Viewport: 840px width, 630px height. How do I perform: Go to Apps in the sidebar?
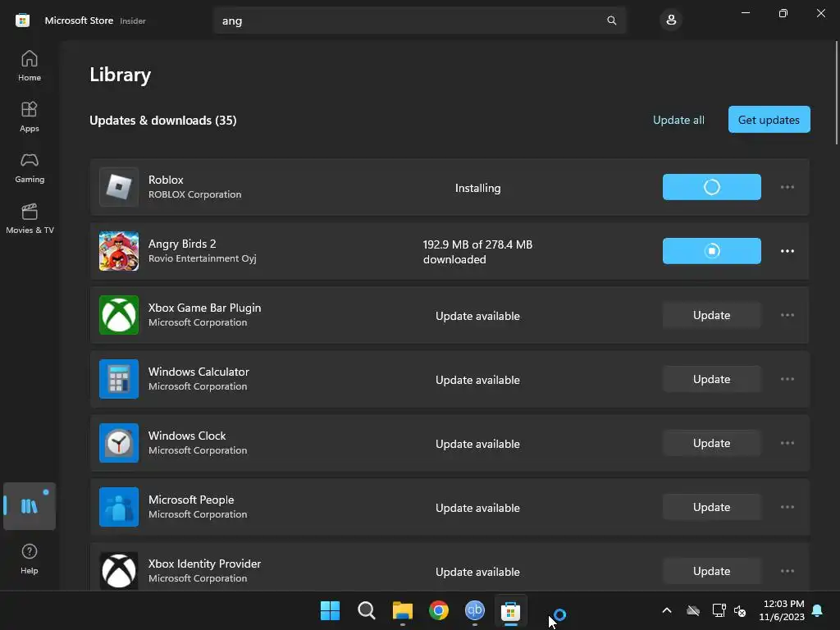[x=30, y=116]
